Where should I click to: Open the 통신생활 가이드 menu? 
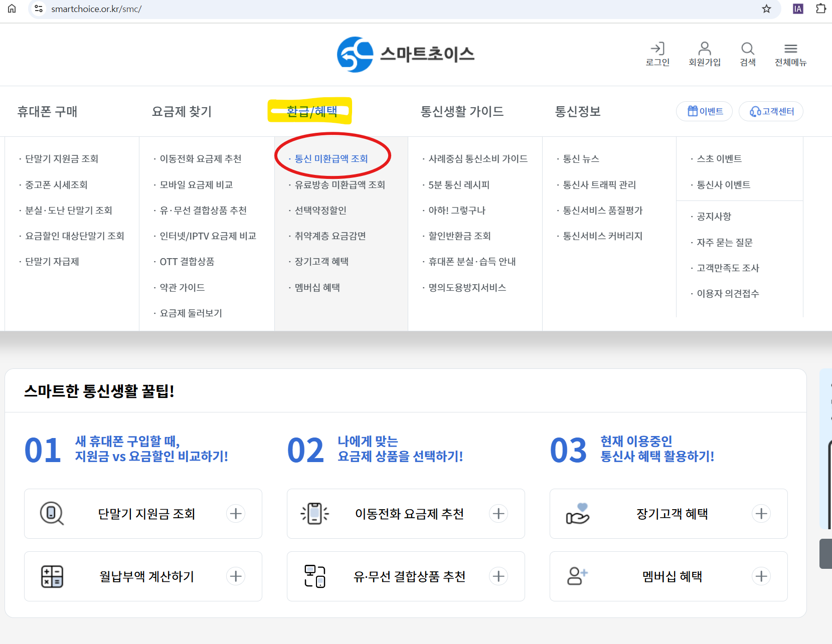[x=462, y=111]
